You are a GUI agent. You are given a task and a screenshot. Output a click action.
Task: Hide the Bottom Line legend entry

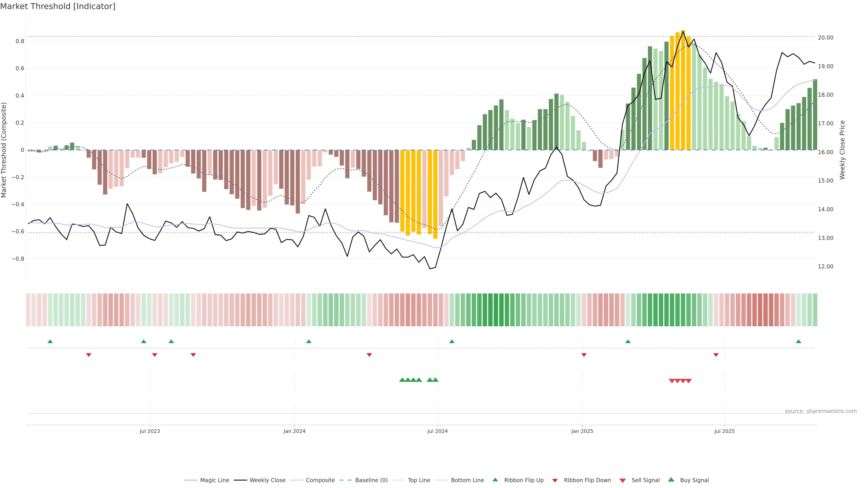[467, 480]
